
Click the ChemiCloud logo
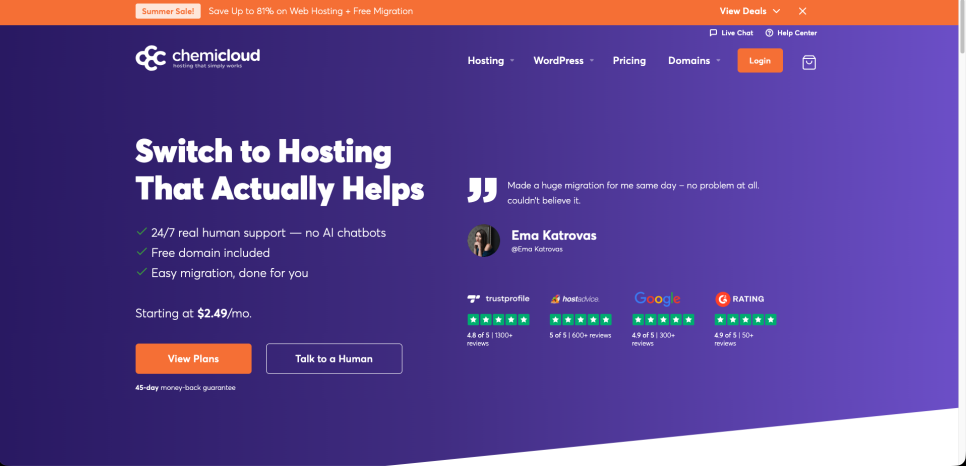[198, 58]
